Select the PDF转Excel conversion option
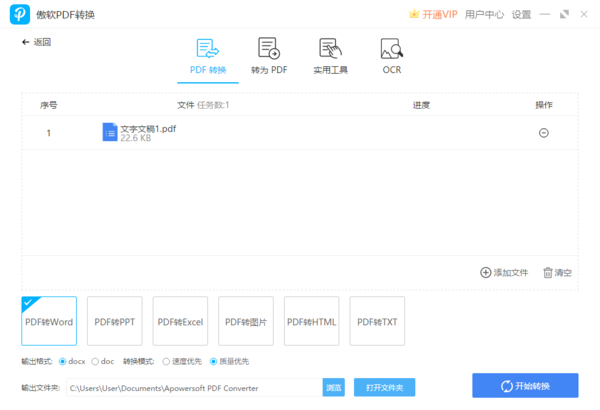This screenshot has width=600, height=410. (x=180, y=322)
